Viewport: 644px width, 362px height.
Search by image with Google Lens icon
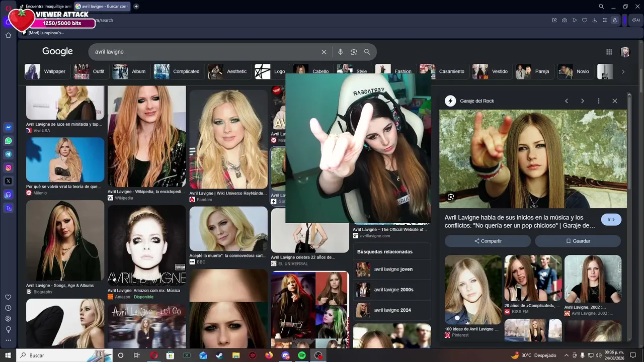point(354,52)
